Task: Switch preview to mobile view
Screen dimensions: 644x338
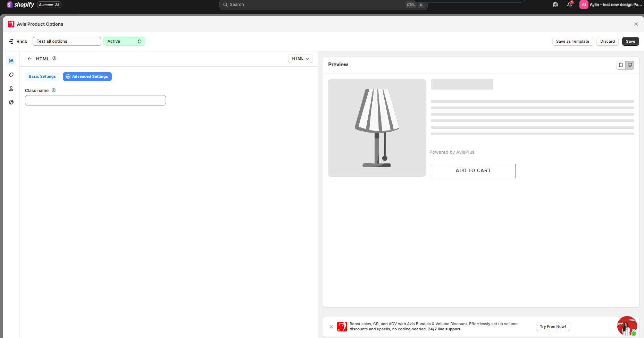Action: (621, 65)
